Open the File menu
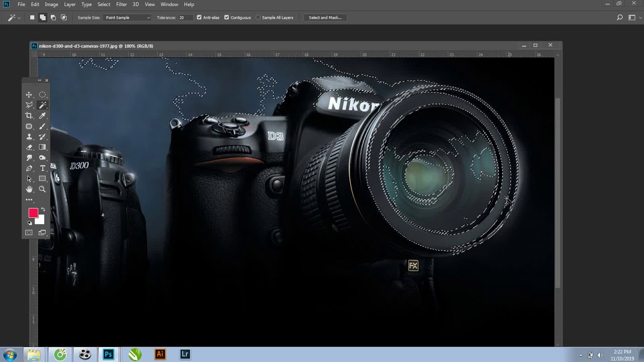Screen dimensions: 644x362 click(21, 5)
